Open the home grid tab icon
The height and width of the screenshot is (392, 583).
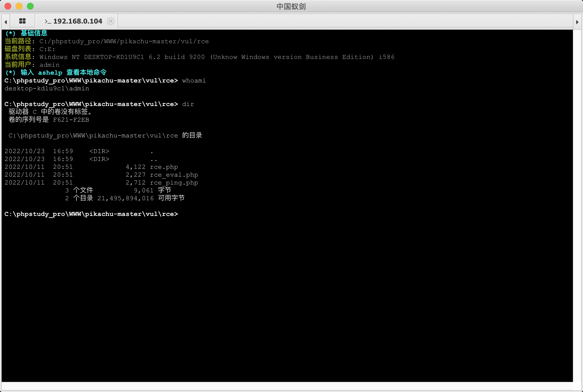click(22, 21)
